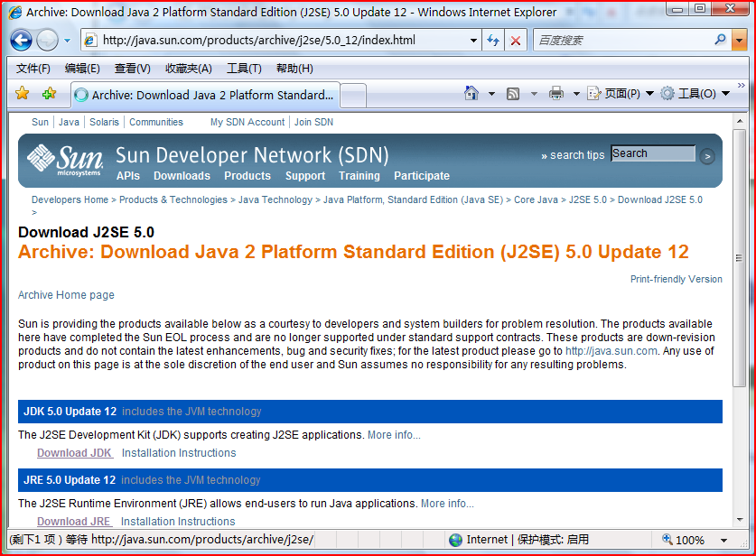The width and height of the screenshot is (756, 556).
Task: Click the Download JDK link
Action: pyautogui.click(x=75, y=453)
